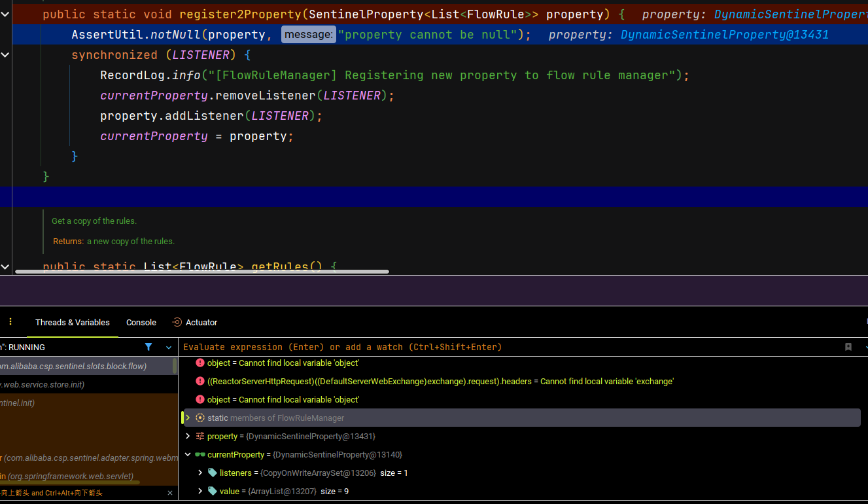Click the glasses watch icon for currentProperty
This screenshot has width=868, height=504.
point(200,454)
